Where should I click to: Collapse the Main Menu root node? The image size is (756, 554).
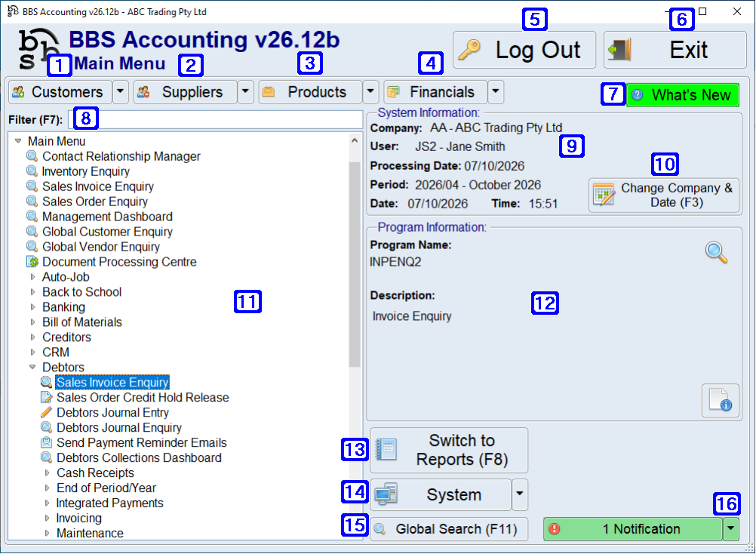click(x=18, y=141)
